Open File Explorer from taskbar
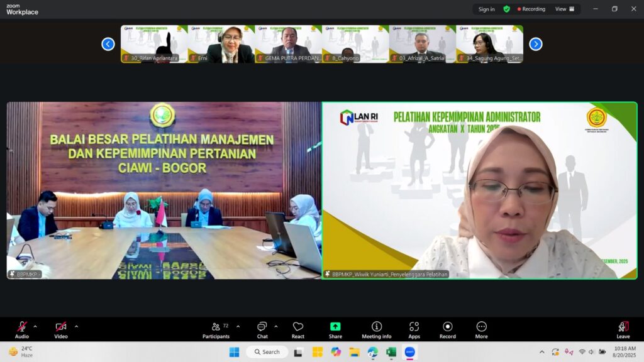Viewport: 644px width, 362px height. (355, 352)
